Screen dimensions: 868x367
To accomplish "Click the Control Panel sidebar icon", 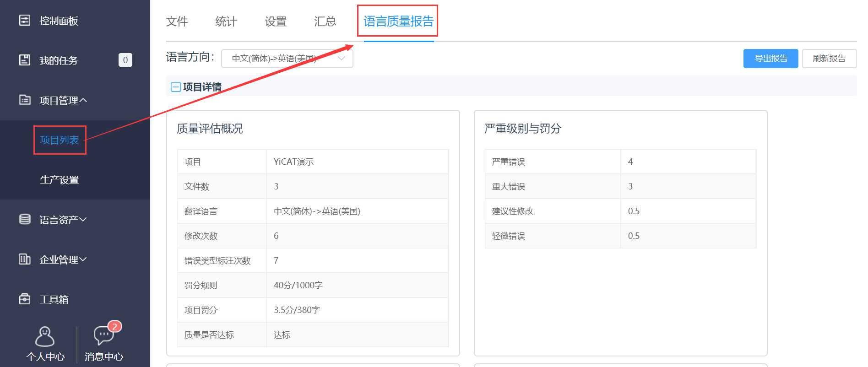I will point(25,21).
